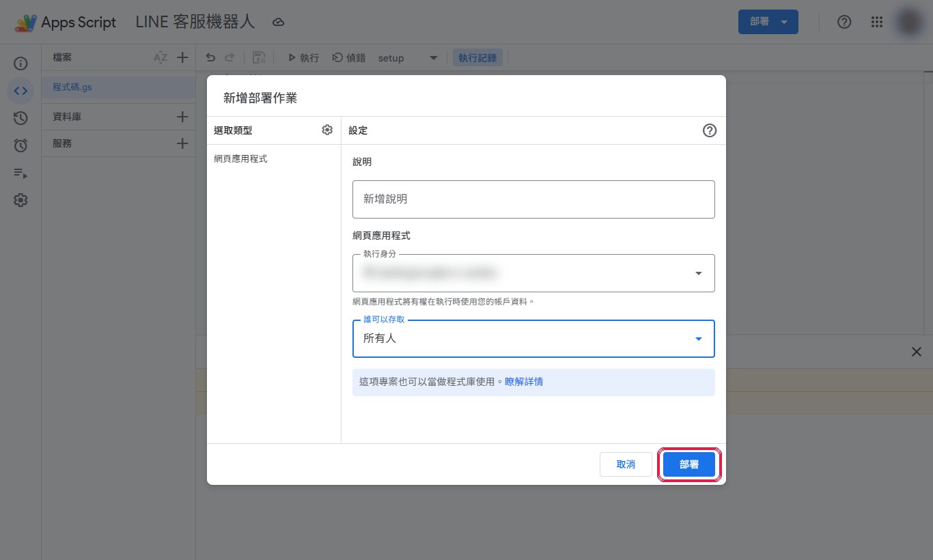Click the Apps Script logo

coord(27,23)
